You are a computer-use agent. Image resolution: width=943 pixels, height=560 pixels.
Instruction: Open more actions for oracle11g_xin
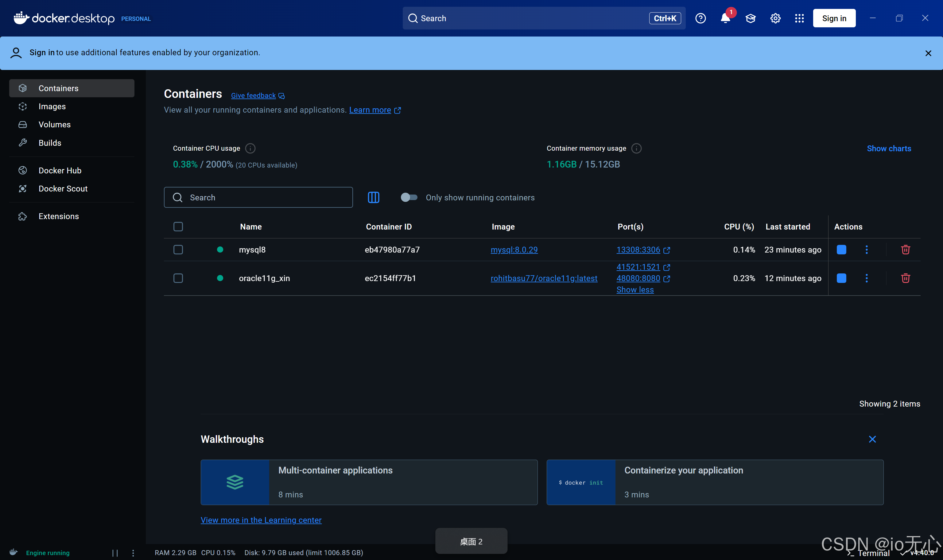(866, 278)
